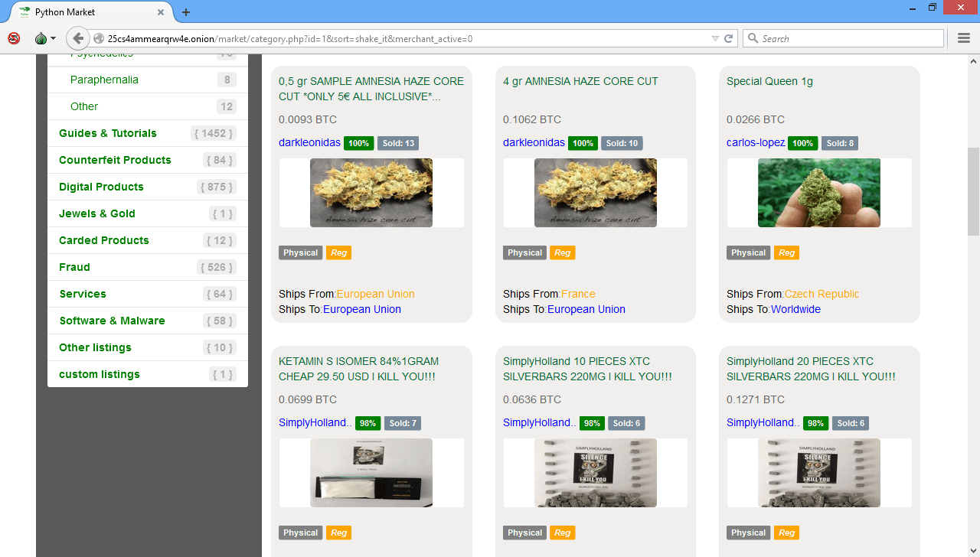Open the Carded Products category
Screen dimensions: 980x557
click(104, 240)
